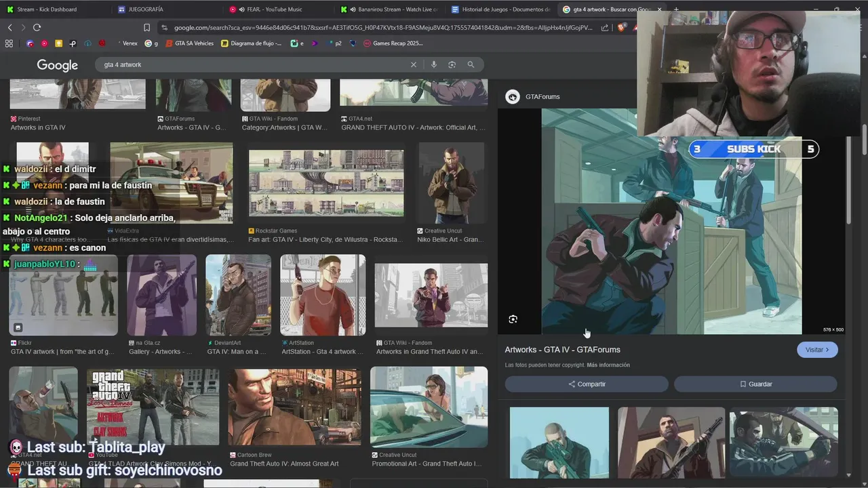Open Games Recap 2025 bookmark
The height and width of the screenshot is (488, 868).
(393, 43)
